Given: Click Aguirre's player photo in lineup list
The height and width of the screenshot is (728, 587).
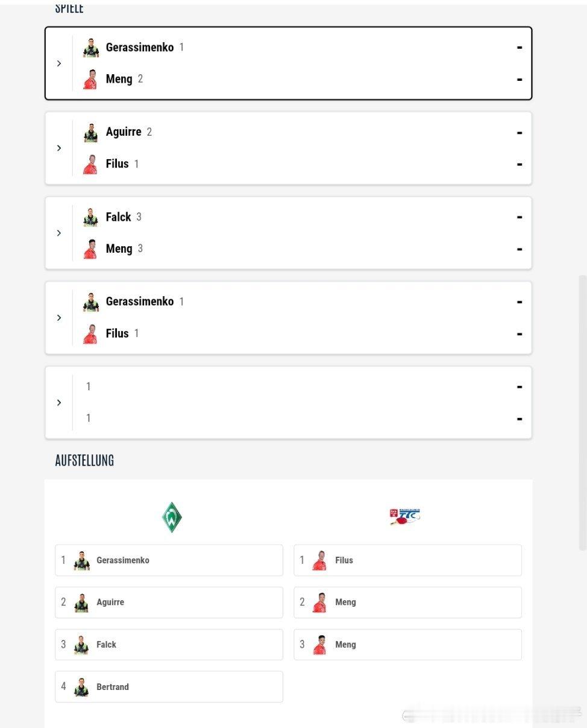Looking at the screenshot, I should (81, 603).
